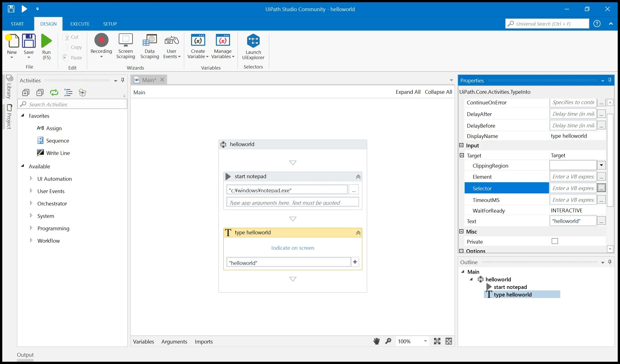The image size is (620, 364).
Task: Click the Manage Variables icon
Action: click(x=223, y=40)
